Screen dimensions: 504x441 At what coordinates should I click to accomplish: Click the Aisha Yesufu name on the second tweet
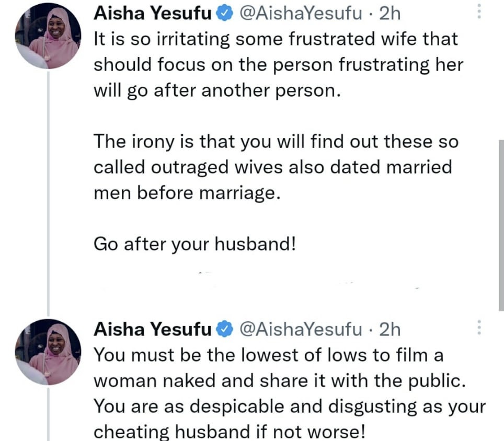coord(152,329)
